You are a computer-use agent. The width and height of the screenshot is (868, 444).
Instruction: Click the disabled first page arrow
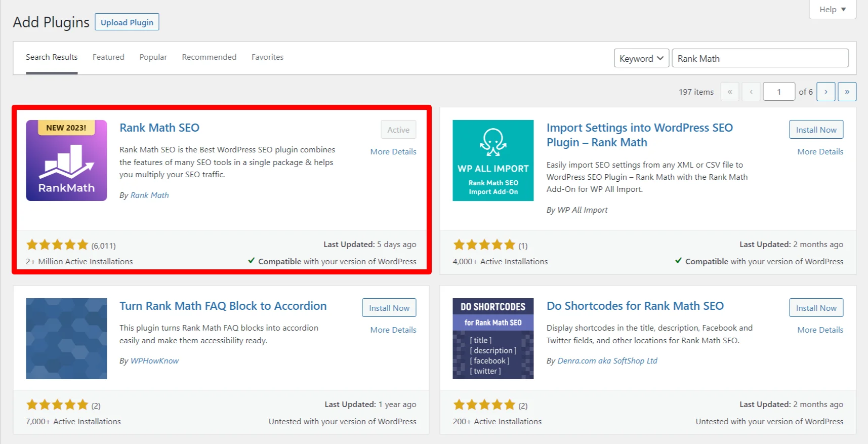pos(730,92)
